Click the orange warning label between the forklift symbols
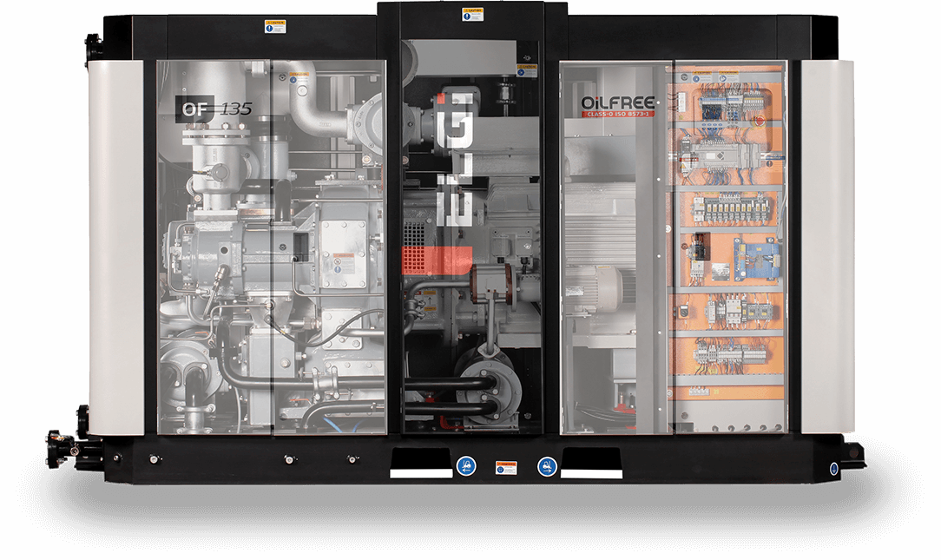Image resolution: width=941 pixels, height=560 pixels. (x=506, y=467)
